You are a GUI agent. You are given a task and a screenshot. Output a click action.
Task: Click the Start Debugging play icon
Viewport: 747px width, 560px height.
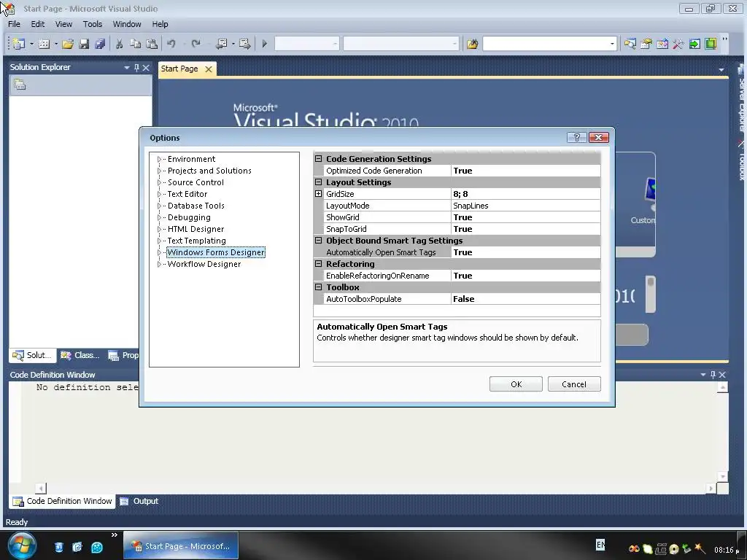coord(264,44)
